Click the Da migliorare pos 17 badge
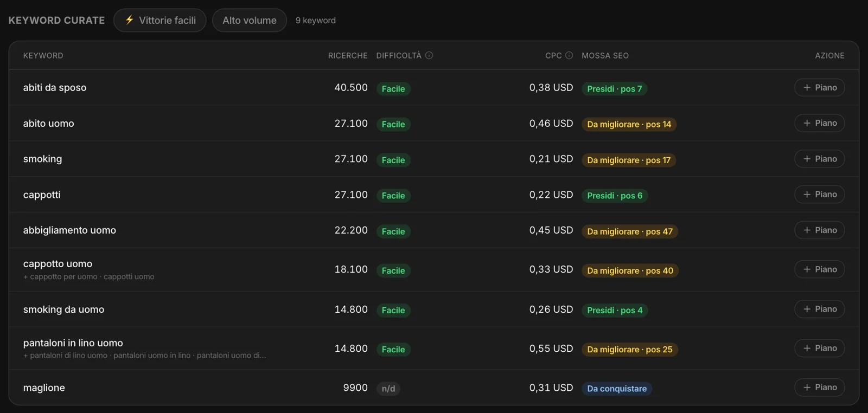This screenshot has width=868, height=413. coord(629,160)
